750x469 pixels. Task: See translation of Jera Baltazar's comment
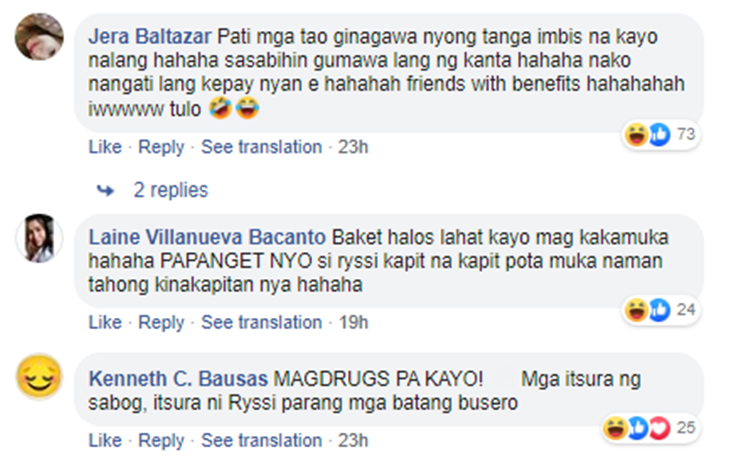click(x=262, y=147)
